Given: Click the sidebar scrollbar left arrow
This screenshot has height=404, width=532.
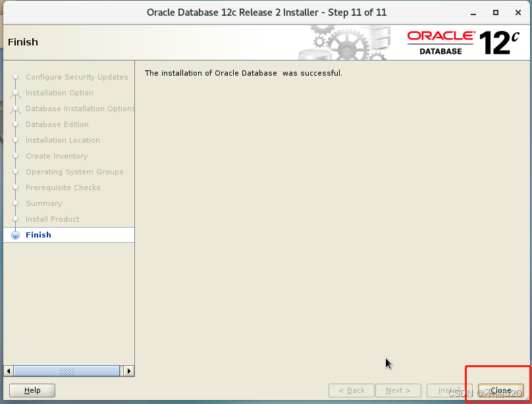Looking at the screenshot, I should (x=9, y=371).
